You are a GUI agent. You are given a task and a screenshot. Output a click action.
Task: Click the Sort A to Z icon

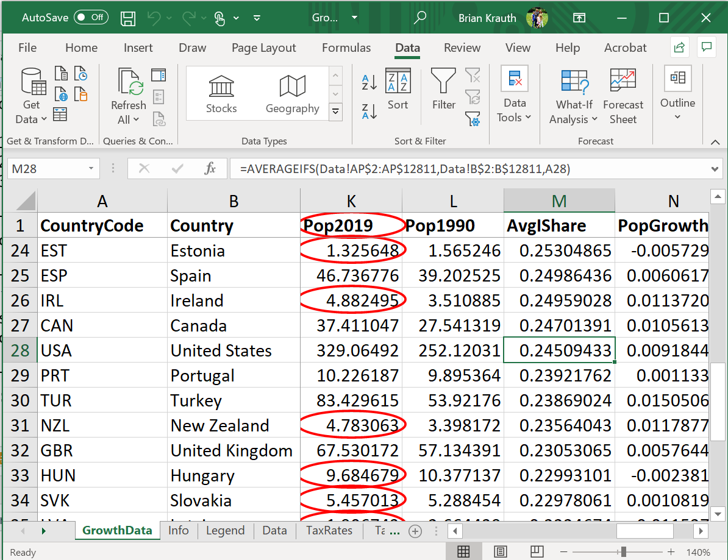(369, 82)
